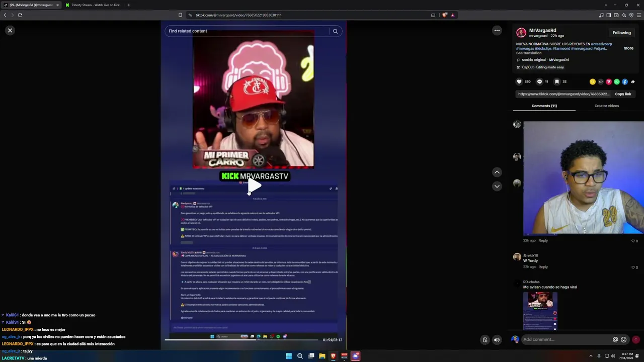Click the yellow repost icon
The image size is (644, 362).
coord(593,81)
